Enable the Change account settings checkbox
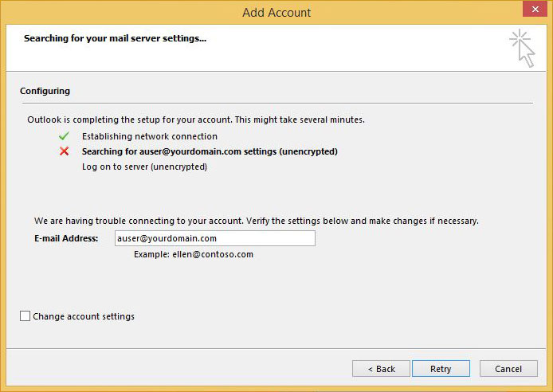The image size is (553, 392). tap(25, 316)
